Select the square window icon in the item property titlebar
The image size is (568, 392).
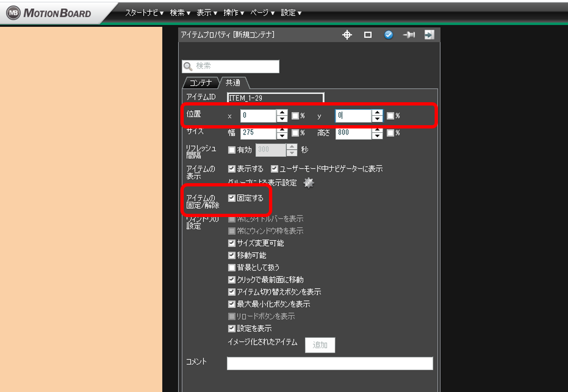[x=368, y=34]
